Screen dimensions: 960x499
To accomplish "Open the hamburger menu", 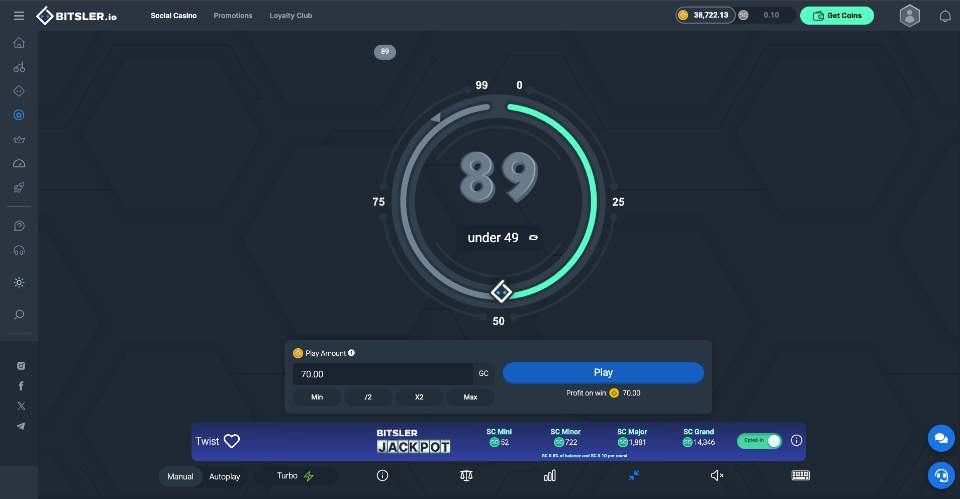I will [x=19, y=16].
